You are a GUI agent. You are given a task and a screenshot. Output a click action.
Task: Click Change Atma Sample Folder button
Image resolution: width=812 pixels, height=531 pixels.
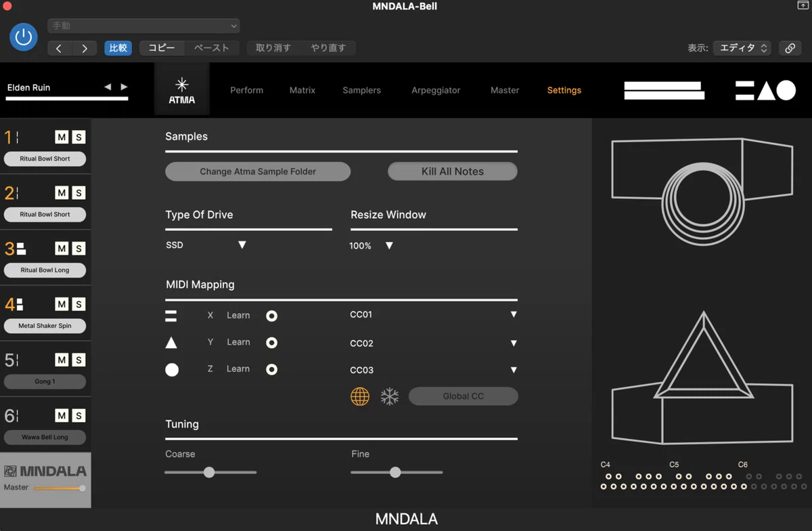point(258,171)
